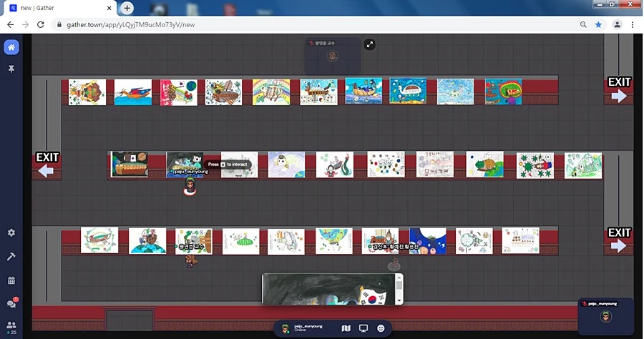Viewport: 644px width, 339px height.
Task: Click the scrollbar on the artwork preview popup
Action: click(399, 288)
